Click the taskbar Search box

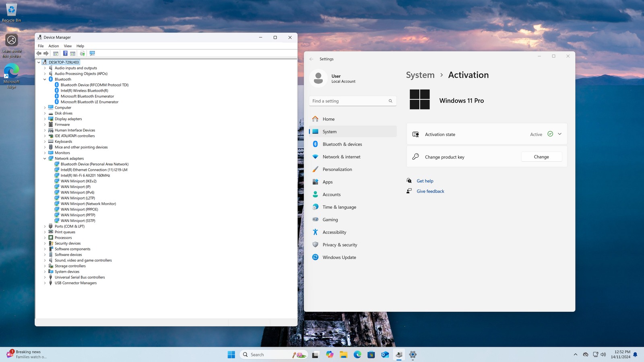point(274,354)
